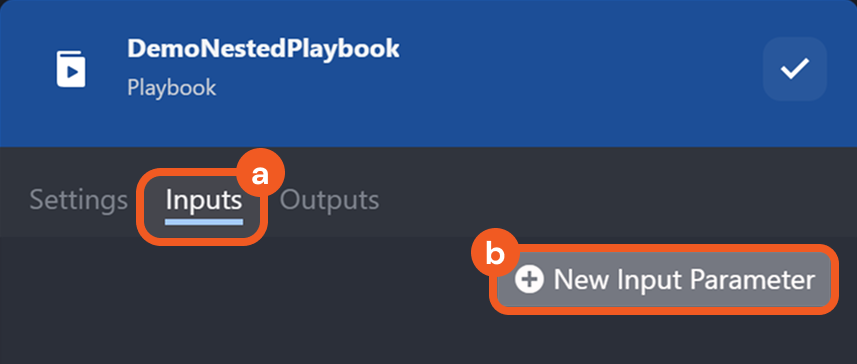The height and width of the screenshot is (364, 857).
Task: Click the orange outline around New Input Parameter
Action: 664,310
